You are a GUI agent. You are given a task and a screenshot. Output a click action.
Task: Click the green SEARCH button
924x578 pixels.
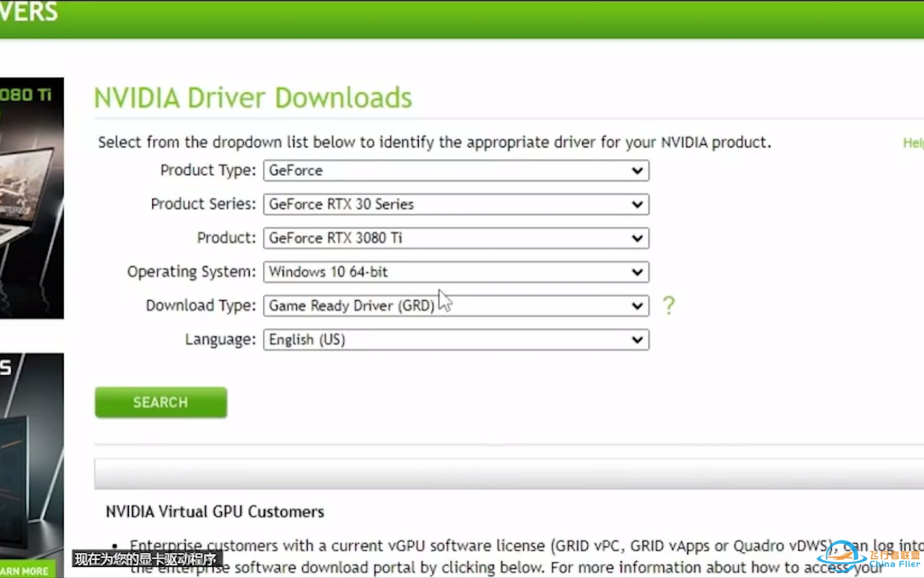pos(161,402)
